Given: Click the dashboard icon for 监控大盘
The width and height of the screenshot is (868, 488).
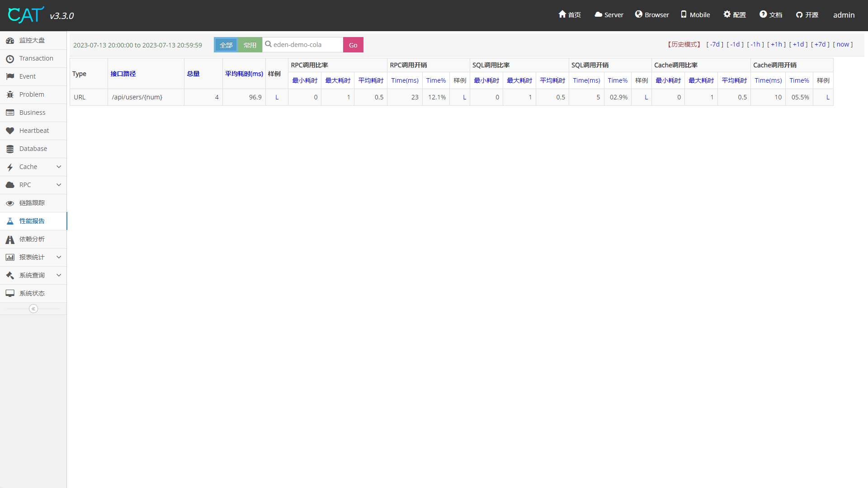Looking at the screenshot, I should 10,41.
